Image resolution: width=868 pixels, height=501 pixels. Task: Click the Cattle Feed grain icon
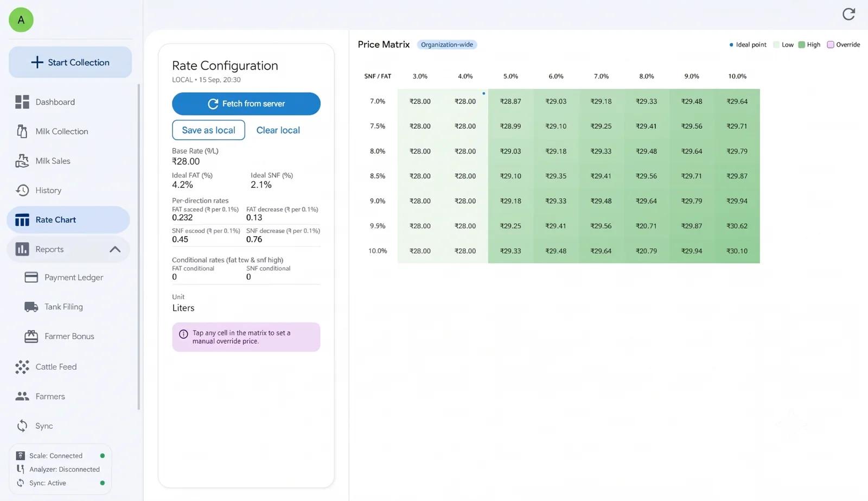[x=22, y=367]
